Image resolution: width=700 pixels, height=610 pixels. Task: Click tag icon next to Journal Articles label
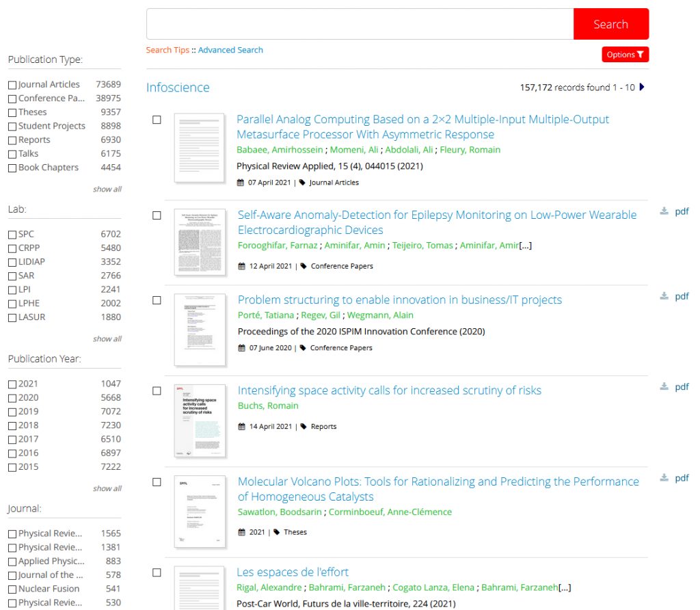coord(304,183)
